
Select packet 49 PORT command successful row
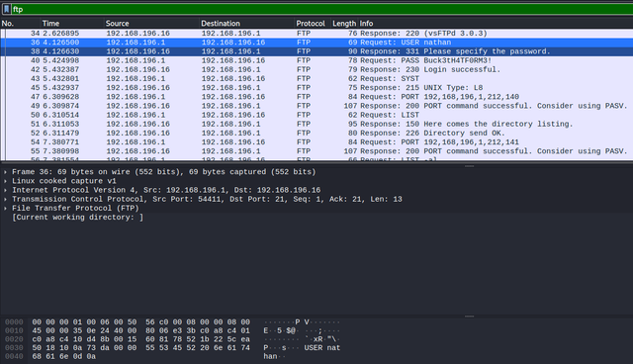pos(316,106)
